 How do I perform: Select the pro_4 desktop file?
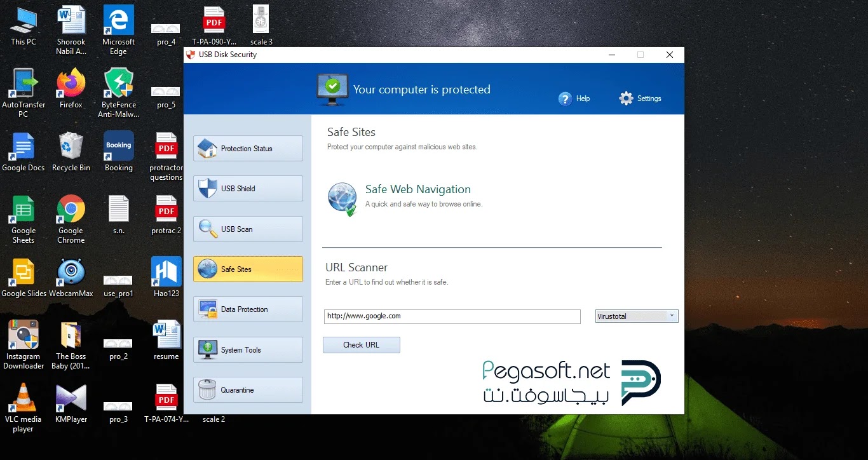(166, 35)
